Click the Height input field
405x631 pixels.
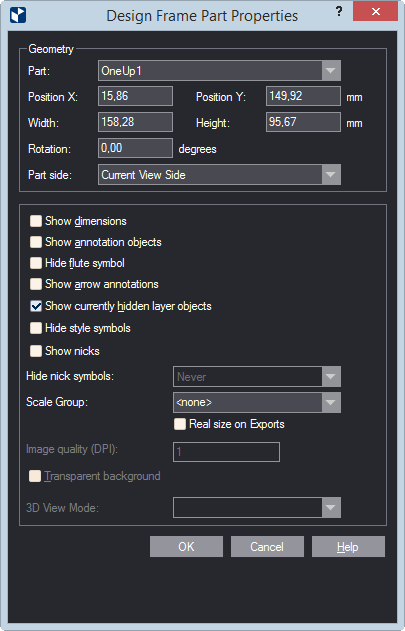303,122
